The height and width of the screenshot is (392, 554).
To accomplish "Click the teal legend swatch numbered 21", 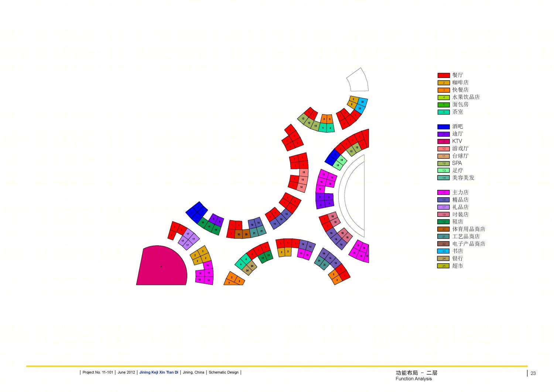I will (x=444, y=236).
